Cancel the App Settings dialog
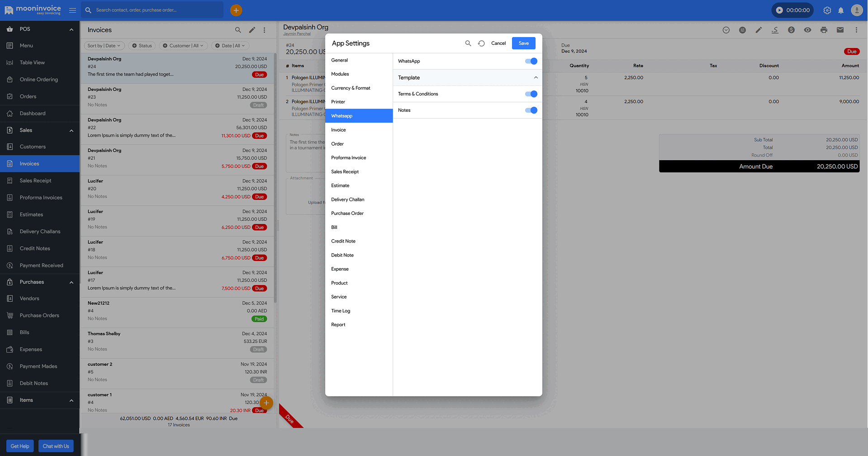This screenshot has width=868, height=456. point(498,43)
